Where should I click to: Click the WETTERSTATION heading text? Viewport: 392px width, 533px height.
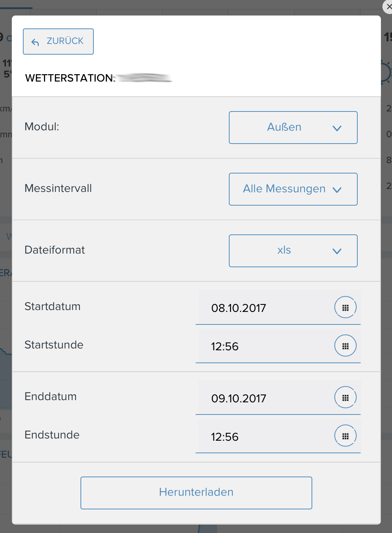tap(70, 78)
